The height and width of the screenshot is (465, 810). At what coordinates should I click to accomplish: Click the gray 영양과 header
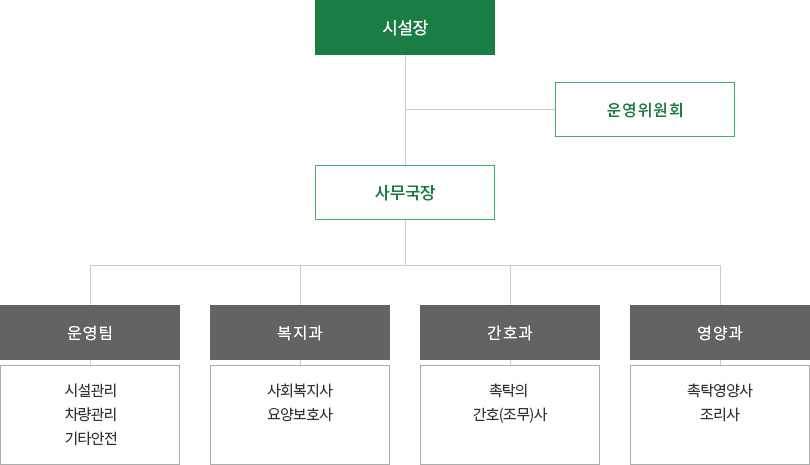(720, 332)
